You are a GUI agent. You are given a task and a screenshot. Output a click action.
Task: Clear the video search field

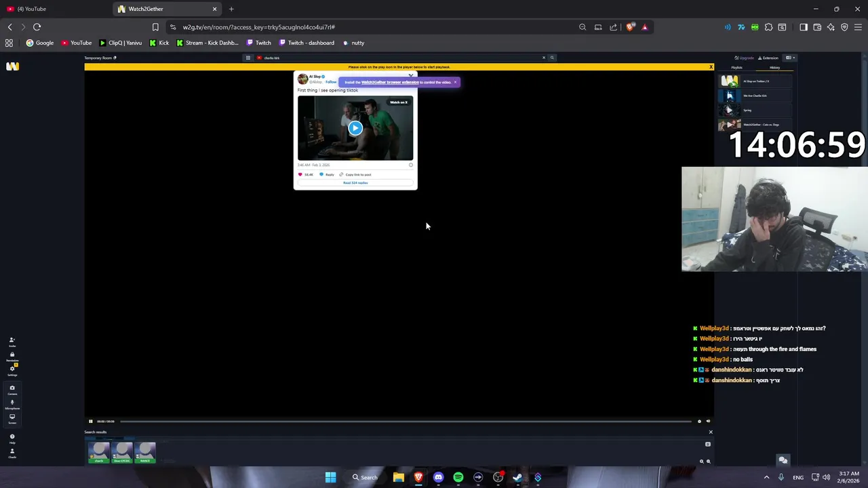pos(543,58)
